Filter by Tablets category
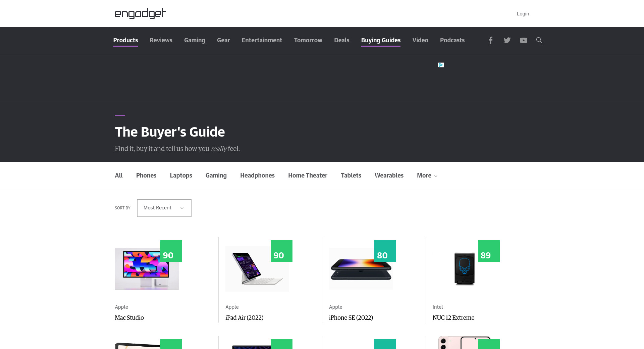 (351, 176)
